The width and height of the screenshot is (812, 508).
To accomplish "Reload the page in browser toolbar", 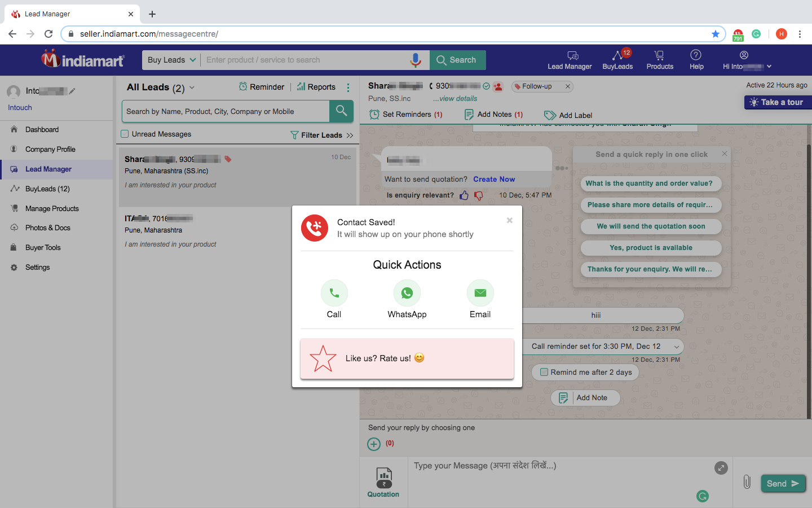I will 48,34.
